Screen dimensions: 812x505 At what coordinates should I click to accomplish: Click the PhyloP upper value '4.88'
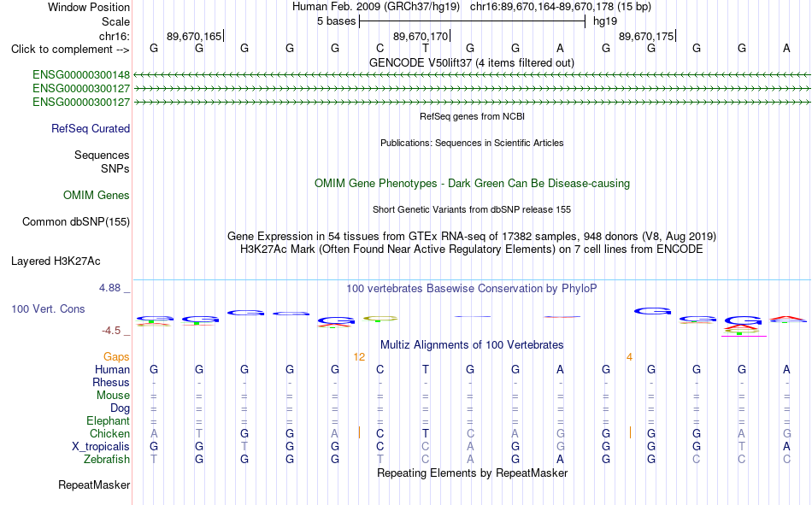tap(109, 288)
